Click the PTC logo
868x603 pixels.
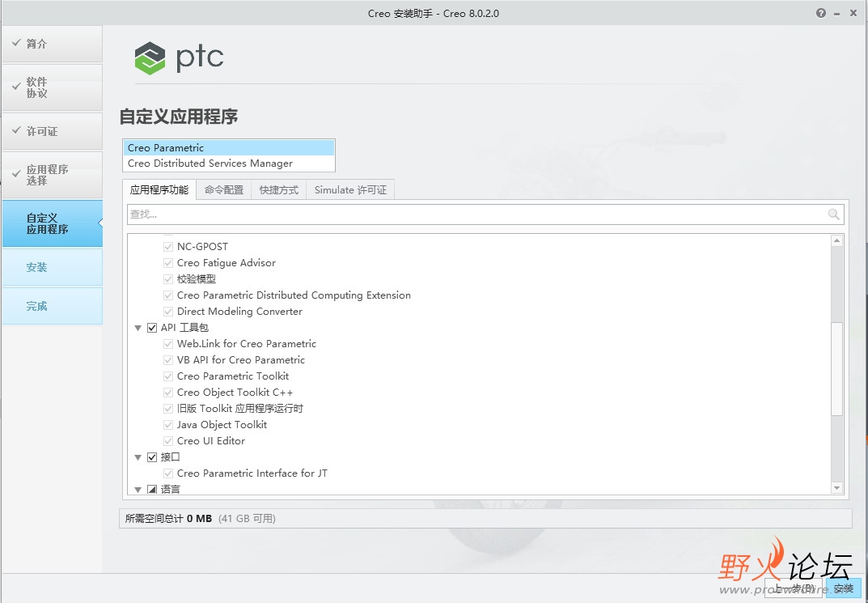coord(179,58)
